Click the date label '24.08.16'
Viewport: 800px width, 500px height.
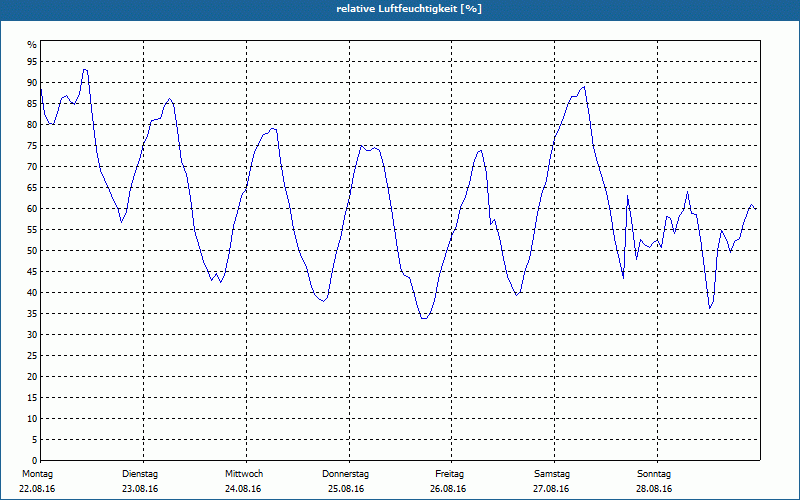(243, 489)
